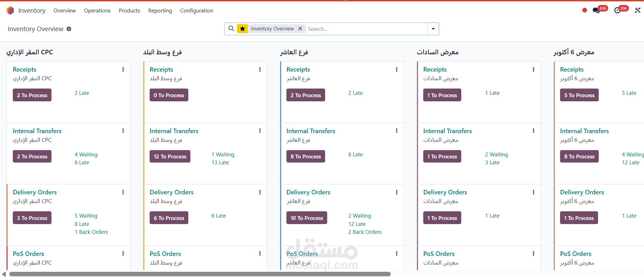
Task: Click '2 To Process' in المقر الإداري CPC Receipts
Action: (32, 95)
